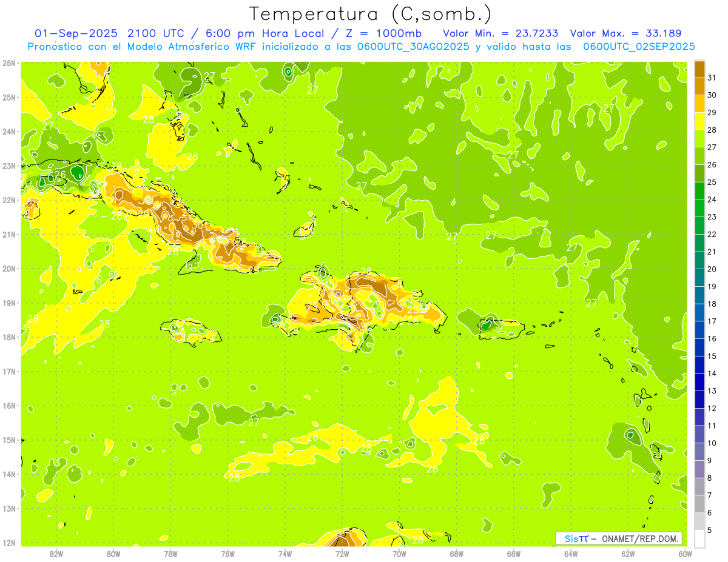The height and width of the screenshot is (562, 728).
Task: Click the "72W" longitude axis label
Action: [342, 554]
